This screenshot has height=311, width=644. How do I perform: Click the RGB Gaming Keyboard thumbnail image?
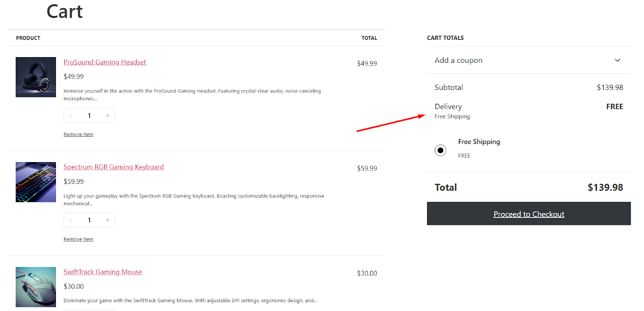tap(36, 182)
